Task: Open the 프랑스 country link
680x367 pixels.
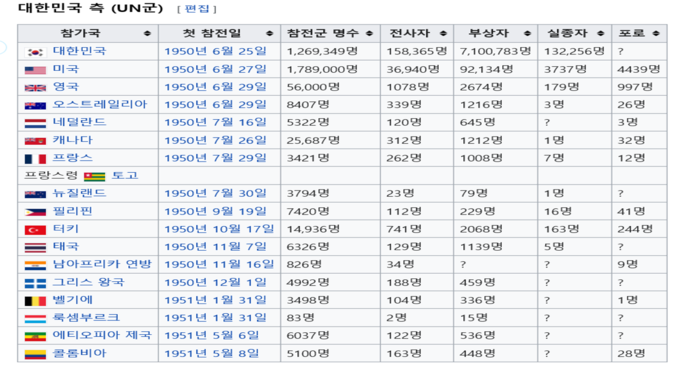Action: click(72, 157)
